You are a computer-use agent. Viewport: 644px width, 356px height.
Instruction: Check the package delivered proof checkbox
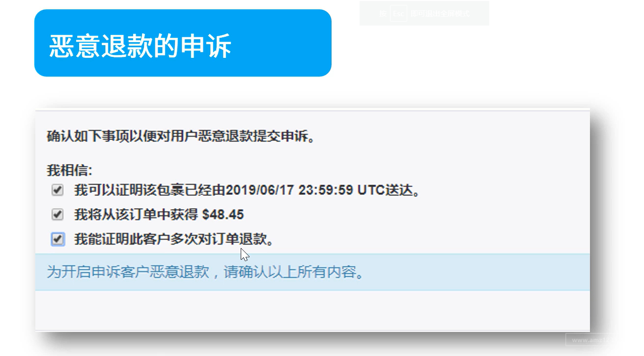pos(57,190)
